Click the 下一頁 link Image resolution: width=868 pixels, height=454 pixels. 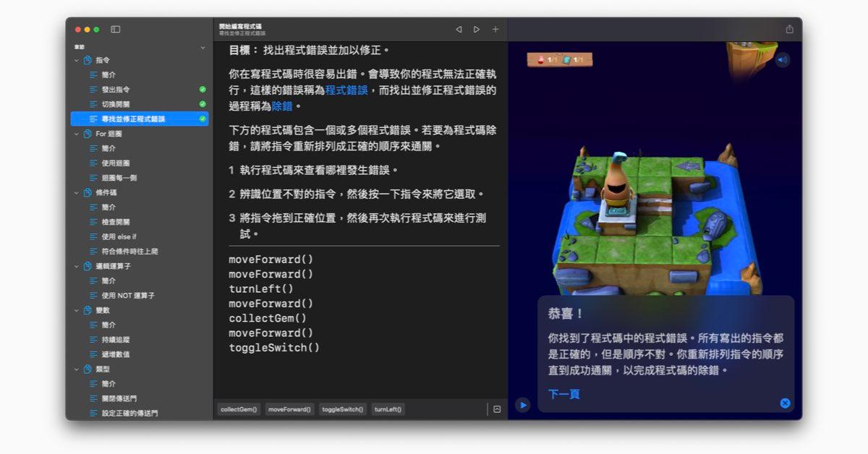click(563, 394)
